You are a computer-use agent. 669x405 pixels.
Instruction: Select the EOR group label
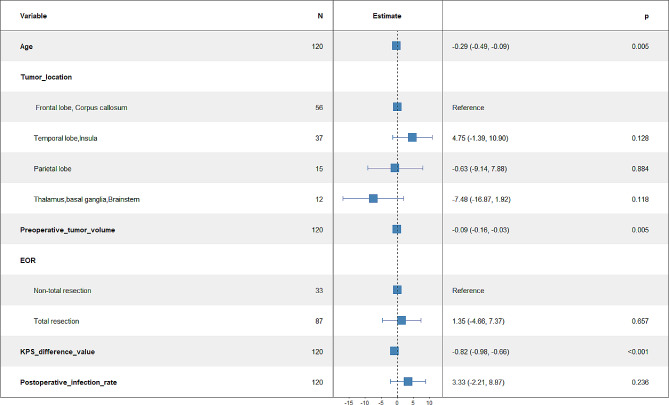(x=28, y=260)
